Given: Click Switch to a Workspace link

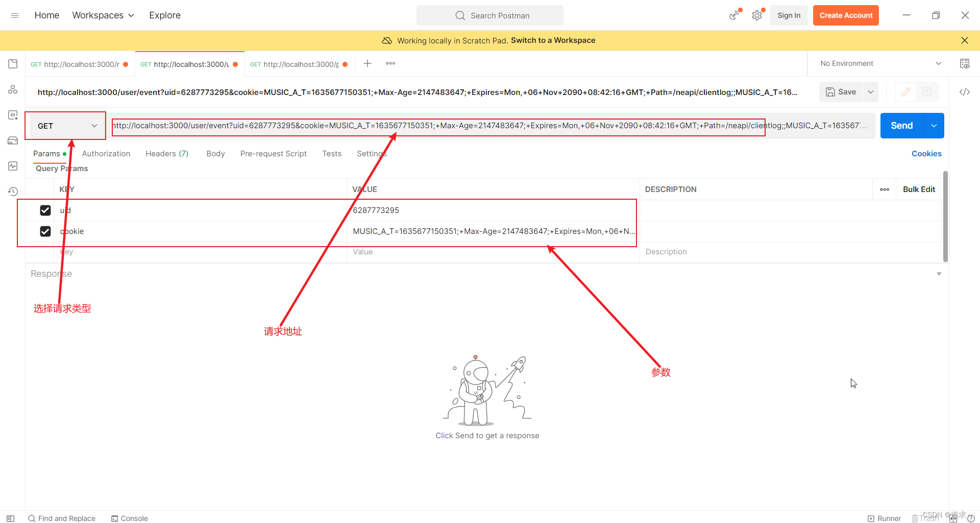Looking at the screenshot, I should click(x=553, y=40).
